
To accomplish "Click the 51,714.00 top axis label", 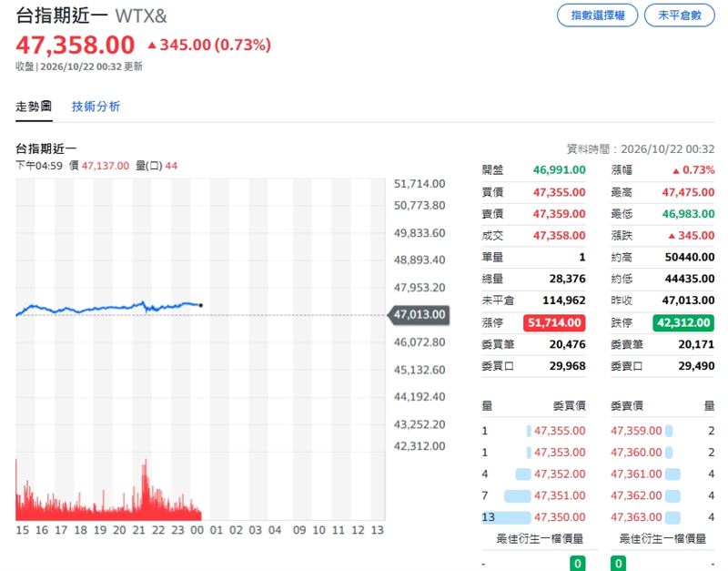I will click(x=420, y=184).
